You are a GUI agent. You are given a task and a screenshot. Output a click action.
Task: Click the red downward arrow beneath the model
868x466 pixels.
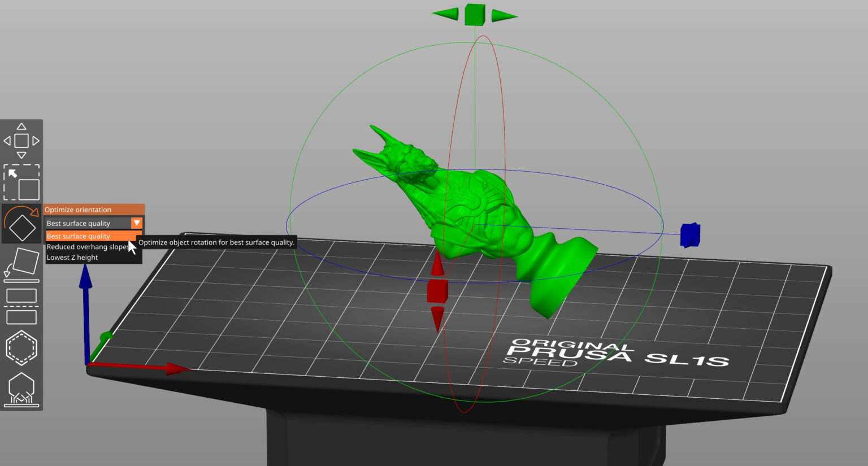click(437, 316)
